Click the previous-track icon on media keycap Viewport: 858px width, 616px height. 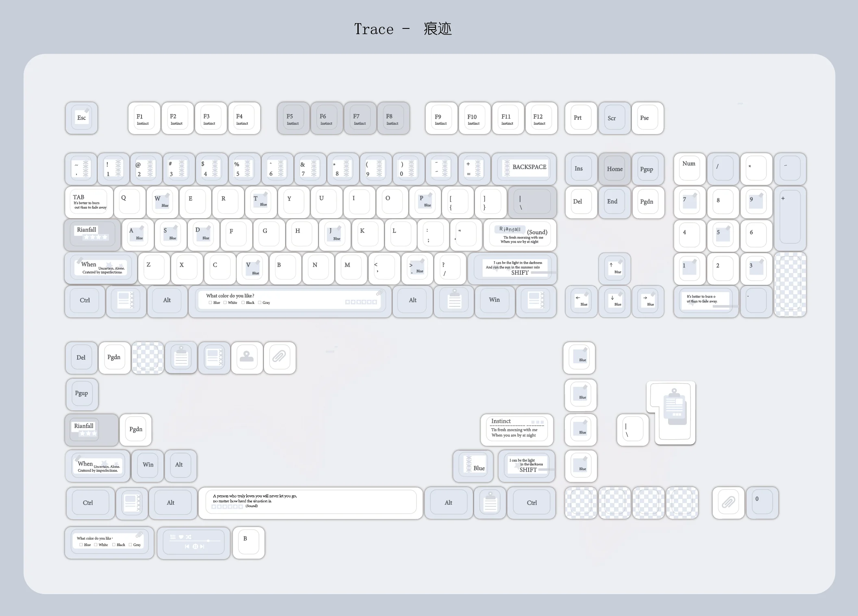[x=187, y=547]
